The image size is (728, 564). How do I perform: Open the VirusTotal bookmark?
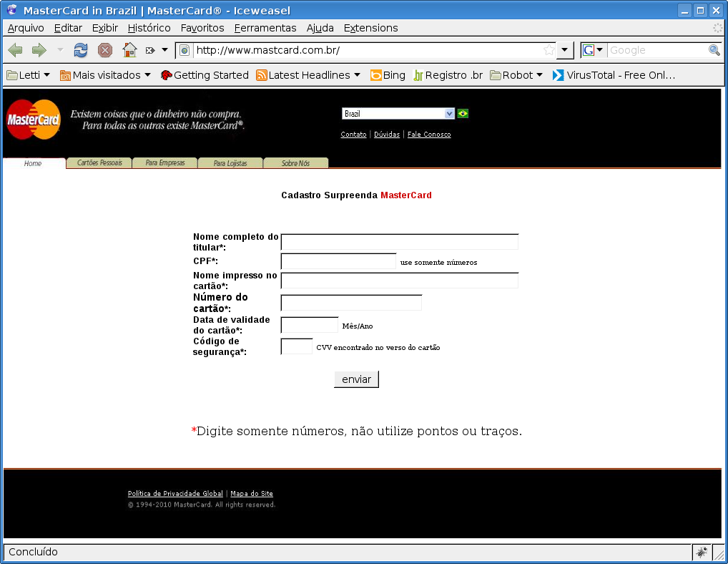(x=614, y=75)
